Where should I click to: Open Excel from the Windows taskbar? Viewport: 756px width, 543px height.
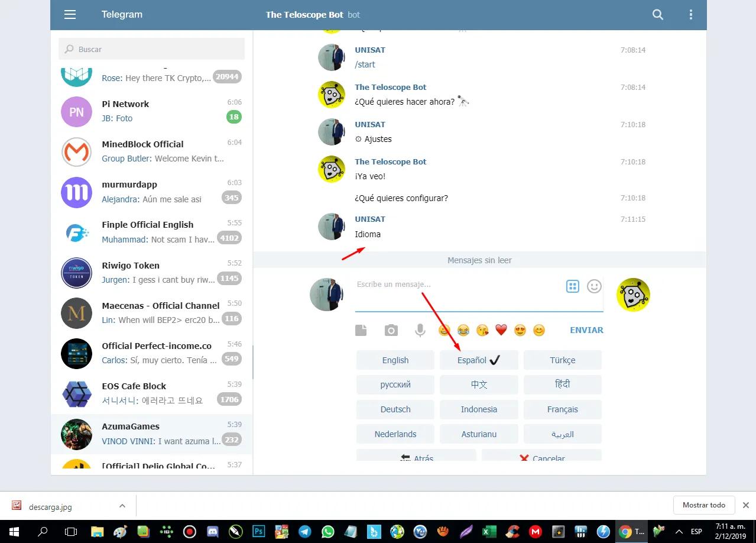[x=489, y=531]
